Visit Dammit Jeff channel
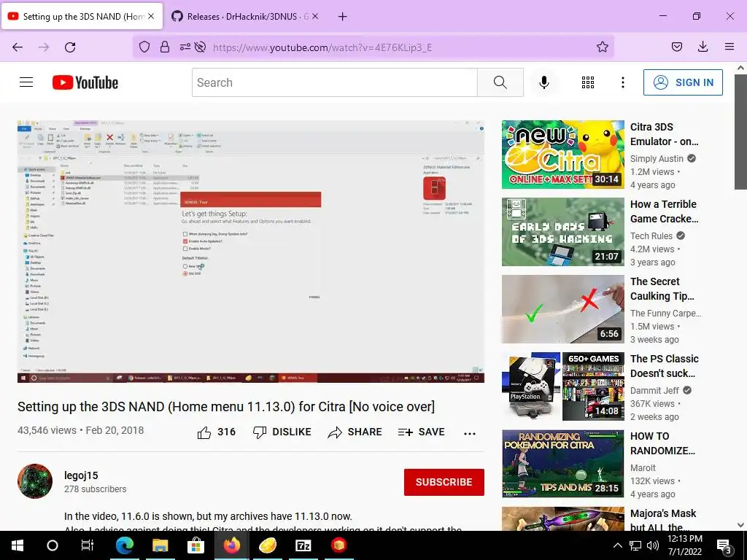The height and width of the screenshot is (560, 747). click(654, 391)
